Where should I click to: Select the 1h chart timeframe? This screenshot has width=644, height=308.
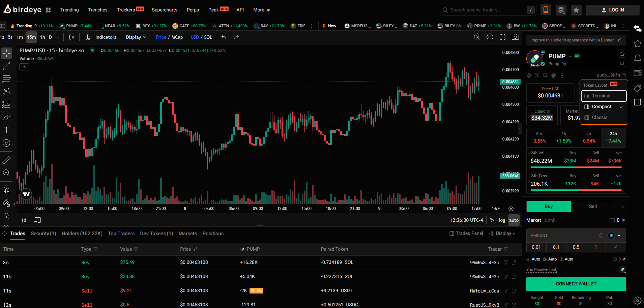42,37
